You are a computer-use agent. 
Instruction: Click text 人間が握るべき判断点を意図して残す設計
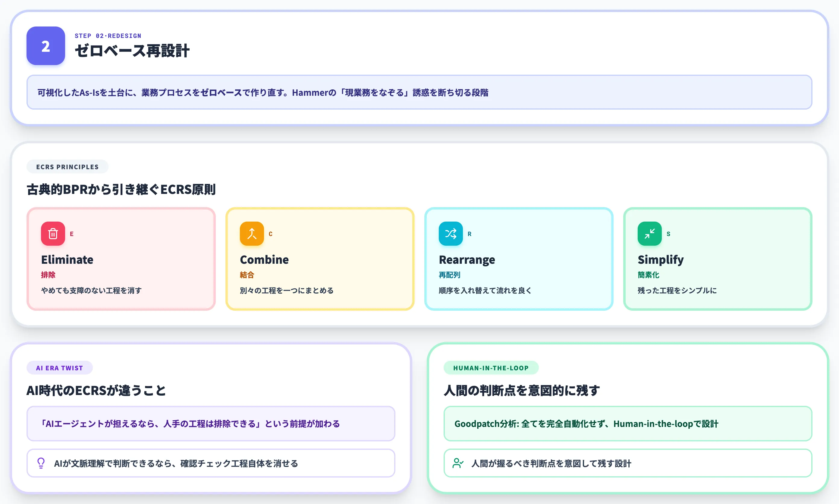click(551, 463)
